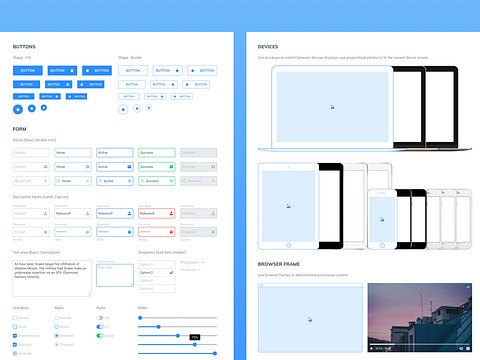The height and width of the screenshot is (360, 480).
Task: Click the image placeholder icon on the laptop mockup
Action: tap(332, 107)
